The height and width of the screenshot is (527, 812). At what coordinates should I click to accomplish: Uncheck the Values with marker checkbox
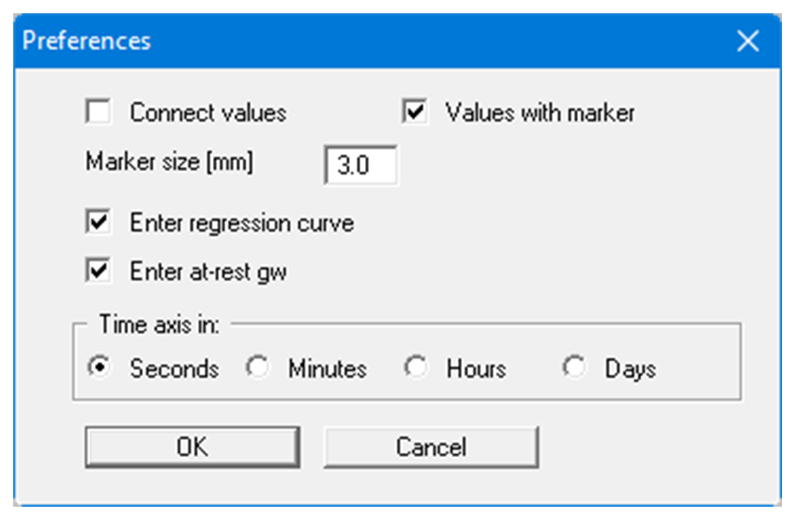(414, 113)
